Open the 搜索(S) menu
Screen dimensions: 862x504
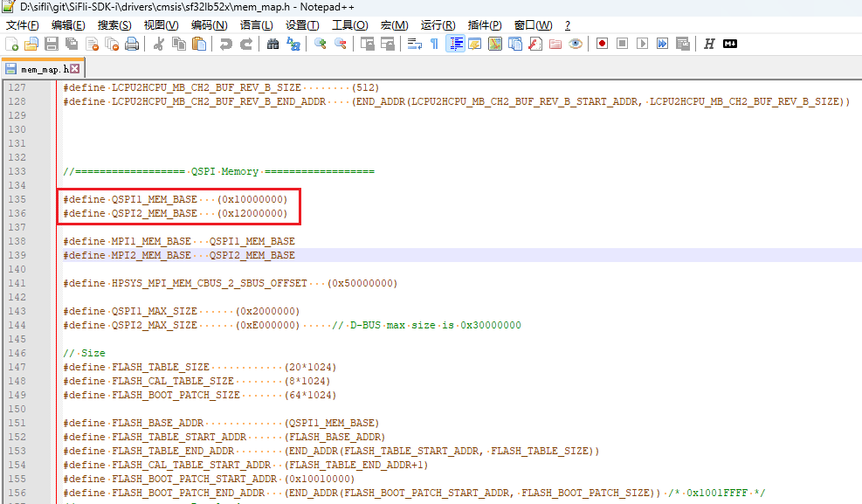114,25
